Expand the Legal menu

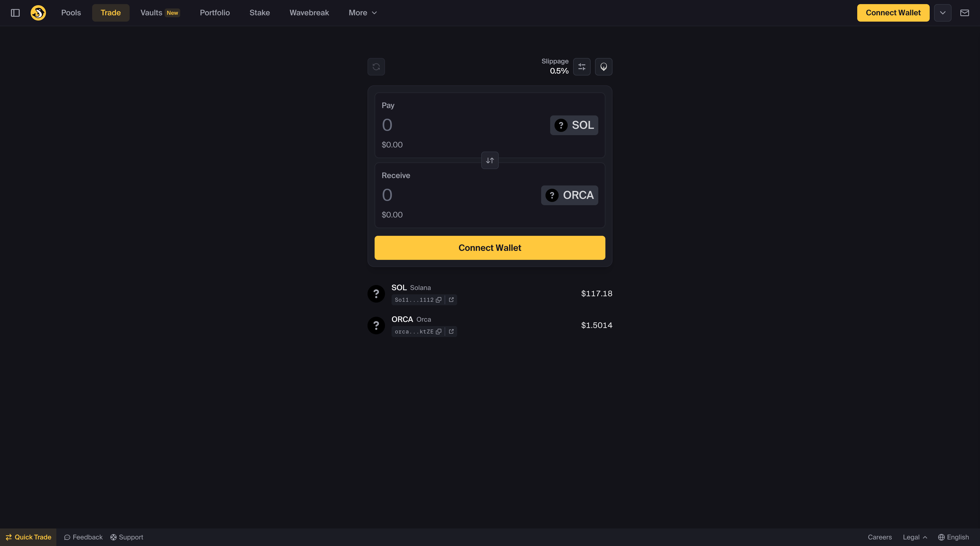[915, 537]
